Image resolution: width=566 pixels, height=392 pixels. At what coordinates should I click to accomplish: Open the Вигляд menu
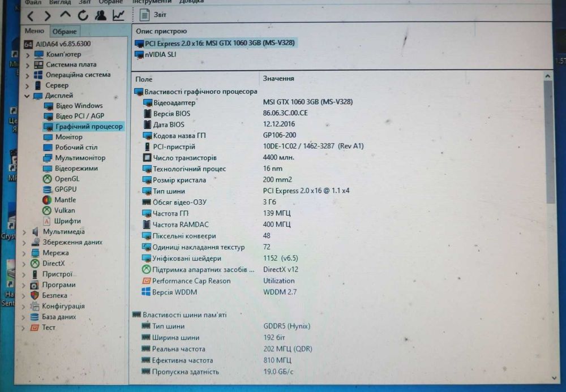tap(59, 2)
